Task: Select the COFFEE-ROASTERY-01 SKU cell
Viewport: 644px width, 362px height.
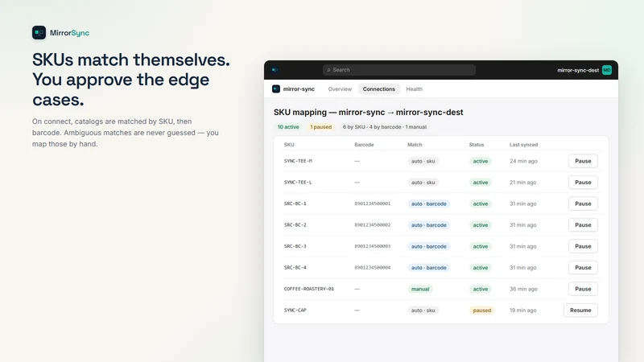Action: point(309,290)
